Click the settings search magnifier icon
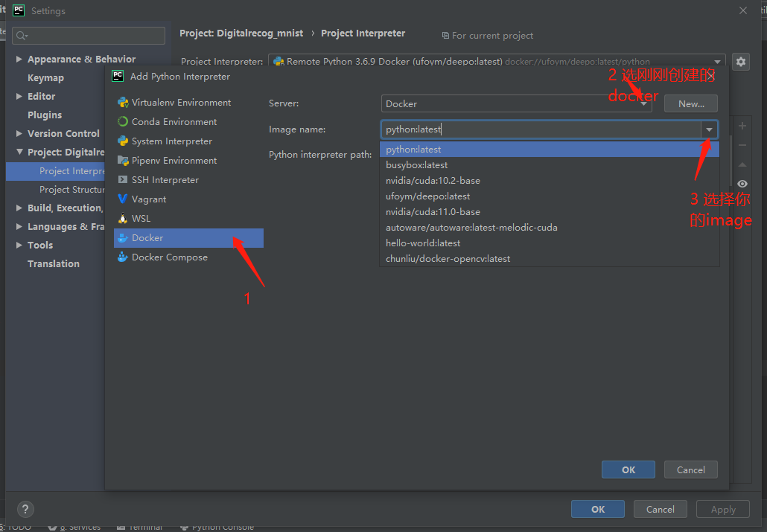 pos(22,36)
